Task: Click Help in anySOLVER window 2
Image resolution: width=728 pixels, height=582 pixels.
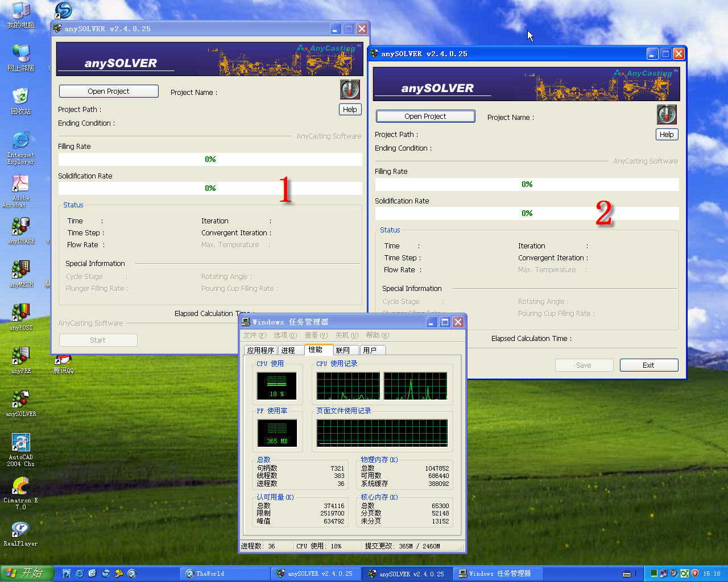Action: pyautogui.click(x=667, y=134)
